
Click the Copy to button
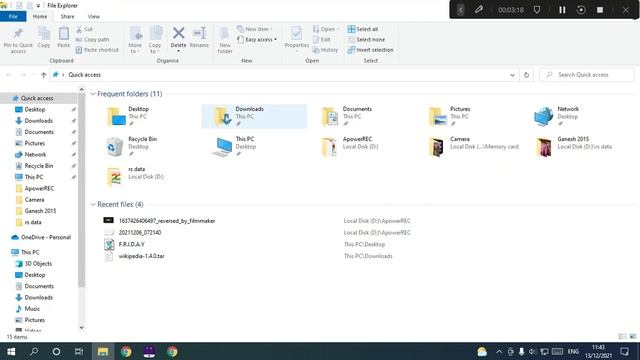click(x=155, y=40)
